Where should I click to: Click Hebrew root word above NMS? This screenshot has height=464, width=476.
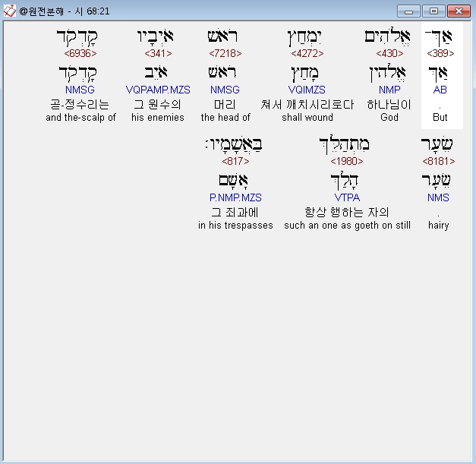(437, 181)
